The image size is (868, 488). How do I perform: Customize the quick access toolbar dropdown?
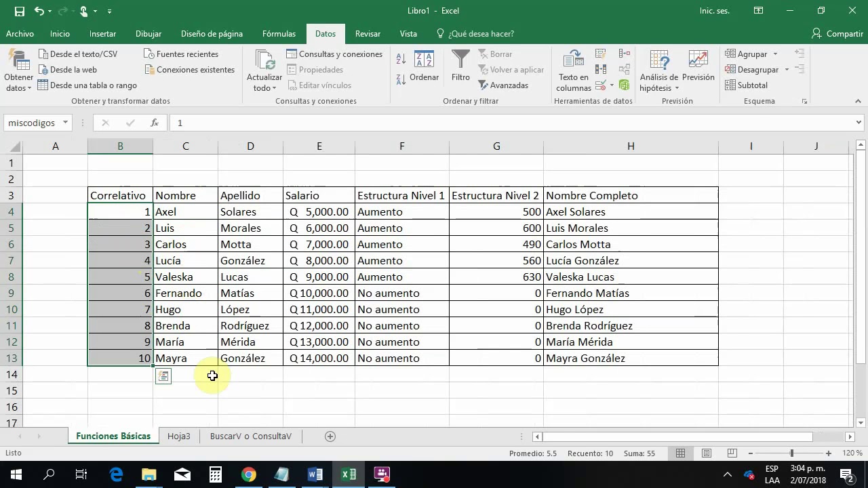(110, 11)
